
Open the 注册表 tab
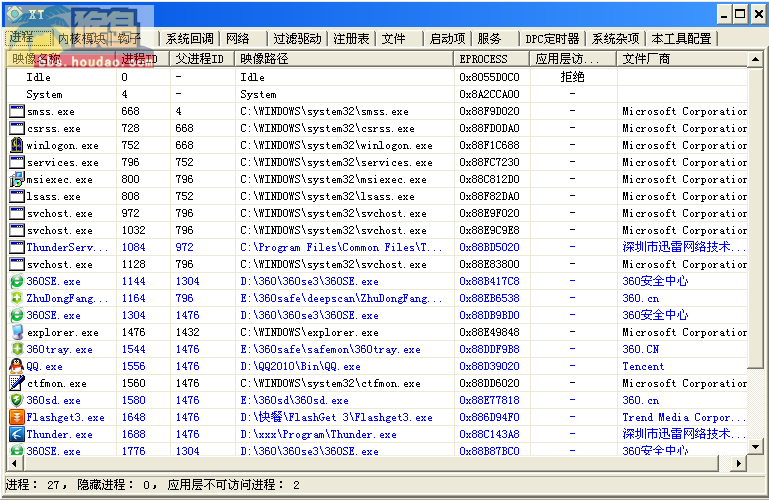pyautogui.click(x=352, y=39)
